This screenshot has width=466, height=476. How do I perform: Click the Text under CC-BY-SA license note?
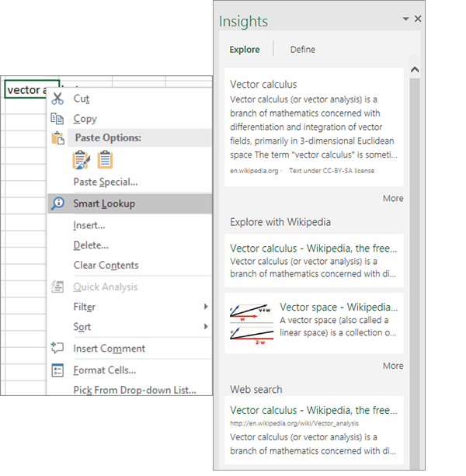click(332, 171)
